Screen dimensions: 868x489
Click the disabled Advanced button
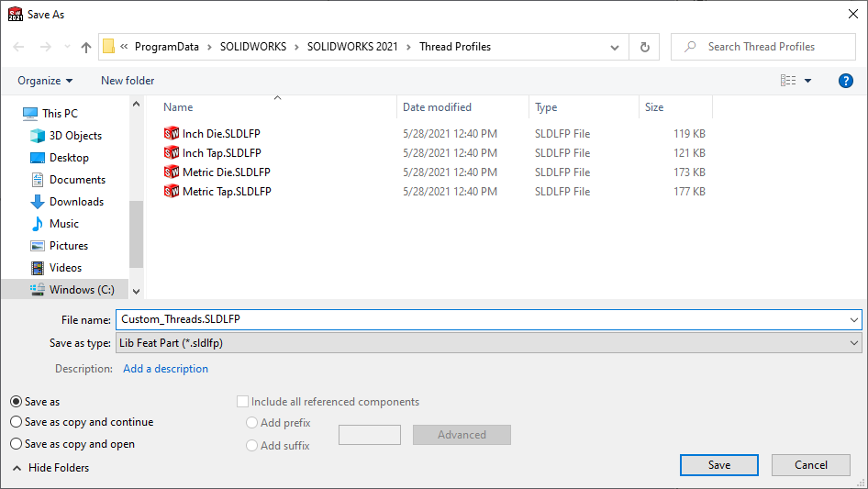[462, 435]
